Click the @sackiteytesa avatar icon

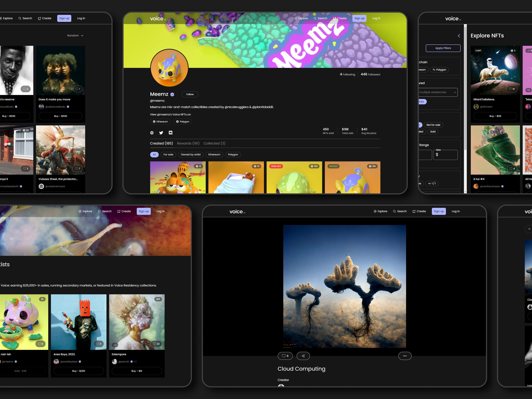56,361
